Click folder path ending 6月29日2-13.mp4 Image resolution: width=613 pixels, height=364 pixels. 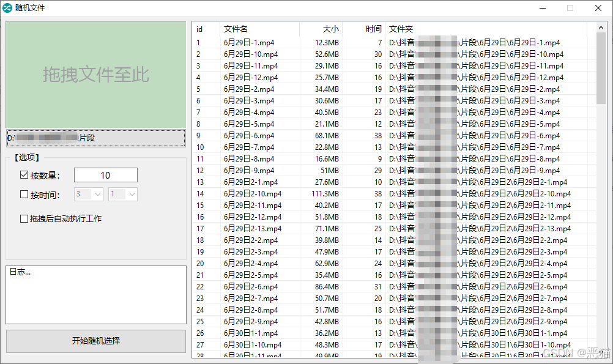[x=480, y=229]
